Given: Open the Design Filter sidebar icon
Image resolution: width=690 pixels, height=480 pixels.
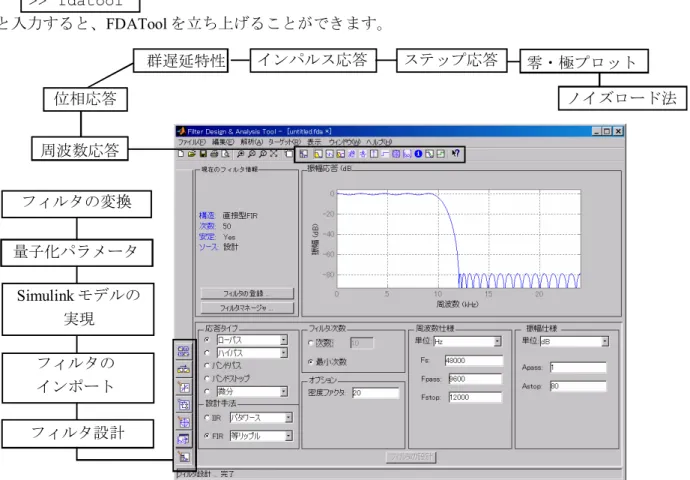Looking at the screenshot, I should pos(184,457).
